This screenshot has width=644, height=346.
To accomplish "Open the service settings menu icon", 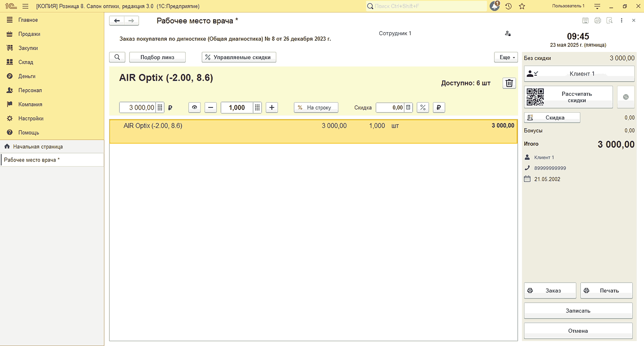I will 597,6.
